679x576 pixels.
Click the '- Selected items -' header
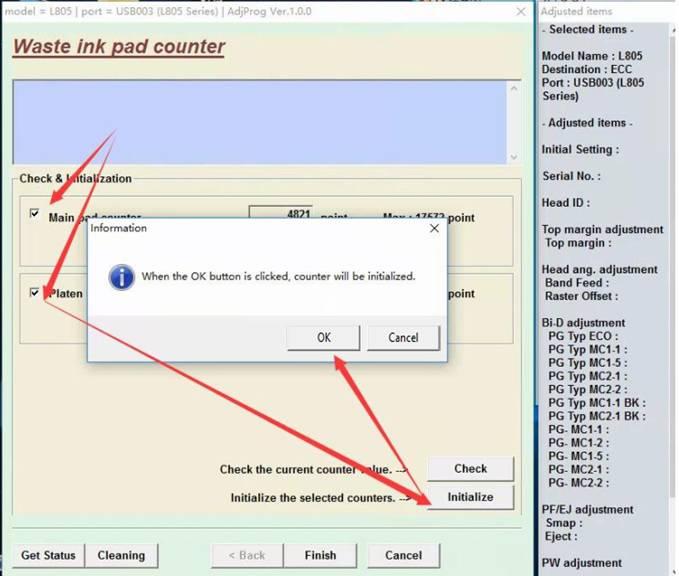coord(587,29)
